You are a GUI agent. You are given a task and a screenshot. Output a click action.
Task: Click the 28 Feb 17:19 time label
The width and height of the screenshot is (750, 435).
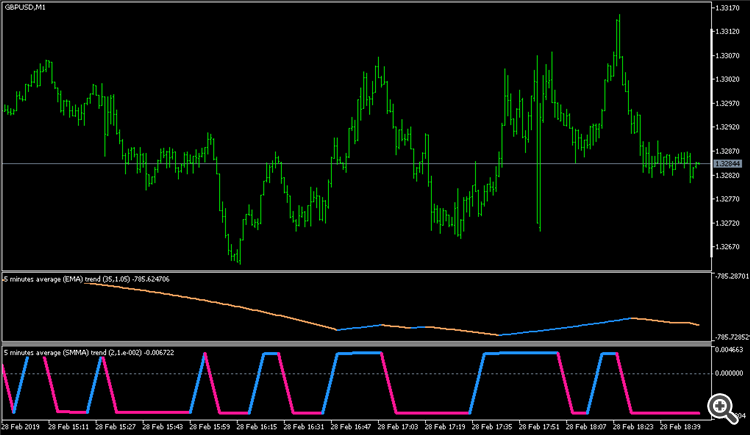445,426
